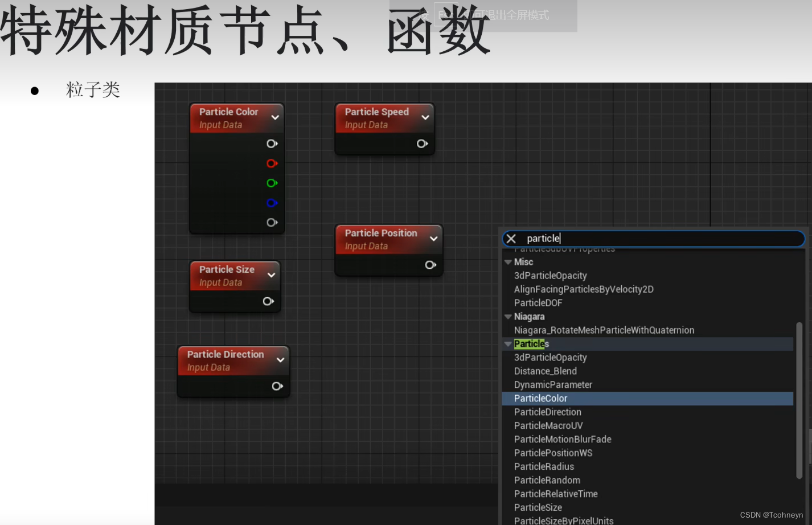Click the Particle Color RGB output pin
Viewport: 812px width, 525px height.
(x=272, y=143)
